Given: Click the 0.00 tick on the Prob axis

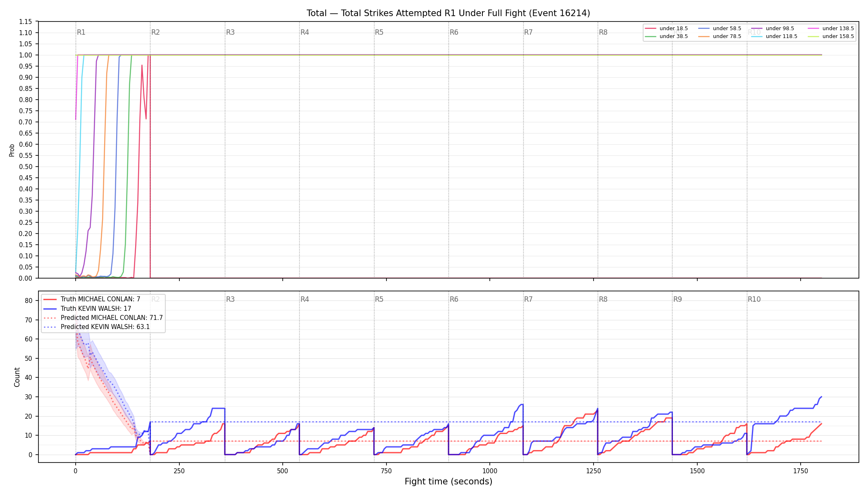Looking at the screenshot, I should [x=26, y=278].
